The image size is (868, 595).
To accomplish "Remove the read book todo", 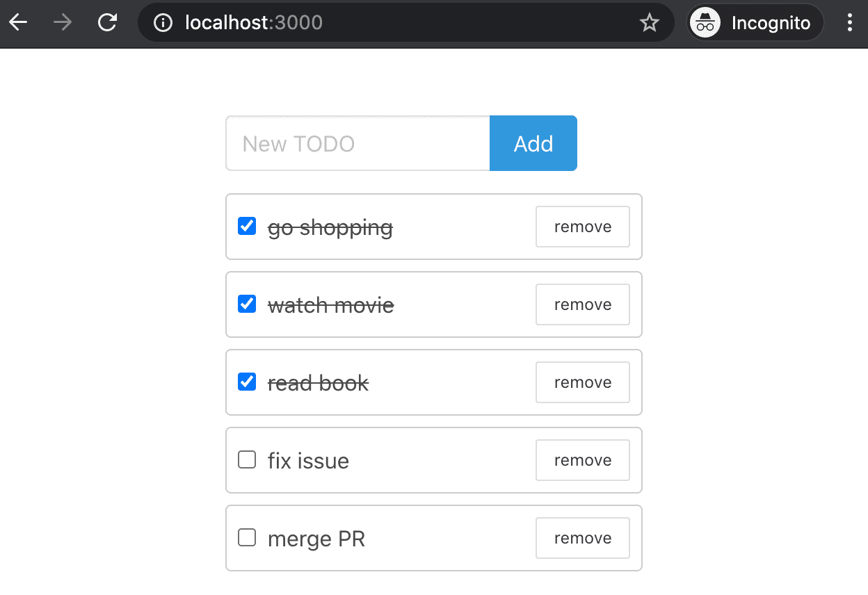I will point(582,382).
